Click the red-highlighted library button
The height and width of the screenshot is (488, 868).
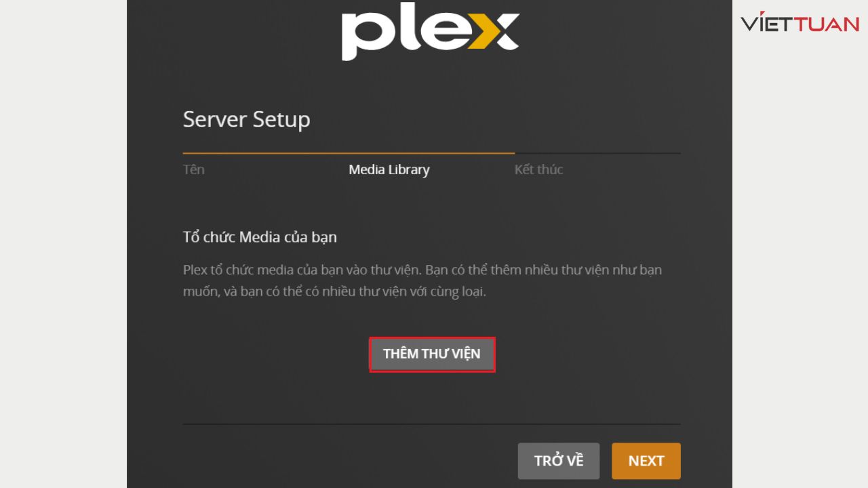tap(432, 354)
